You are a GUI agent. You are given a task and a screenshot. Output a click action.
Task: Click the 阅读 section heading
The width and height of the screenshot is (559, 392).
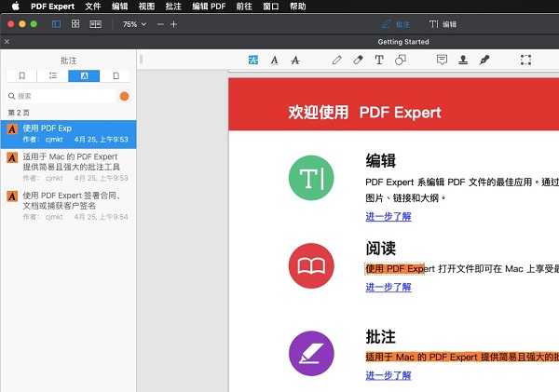(380, 249)
